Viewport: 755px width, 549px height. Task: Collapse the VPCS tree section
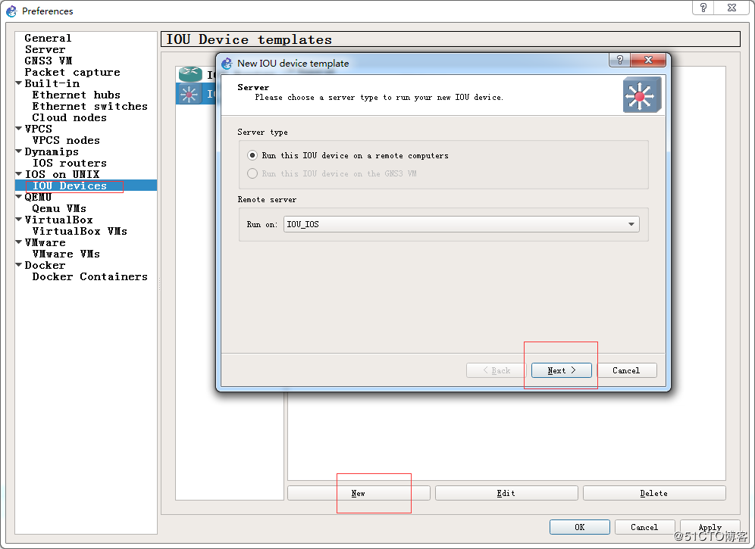click(19, 129)
